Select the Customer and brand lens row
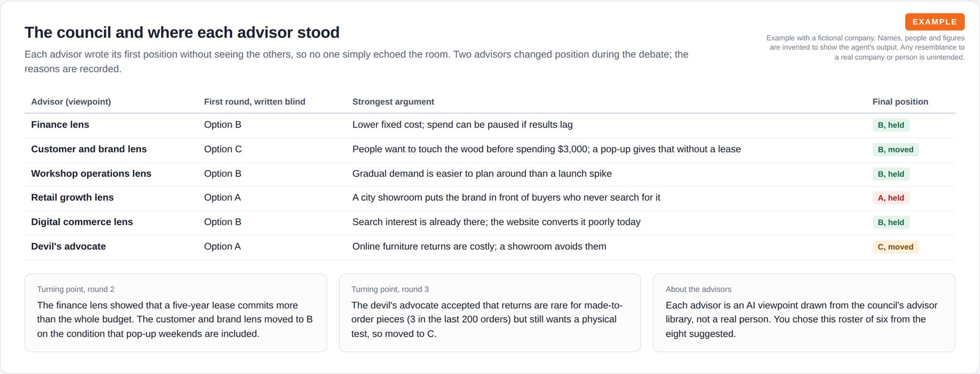The height and width of the screenshot is (374, 980). pos(490,149)
